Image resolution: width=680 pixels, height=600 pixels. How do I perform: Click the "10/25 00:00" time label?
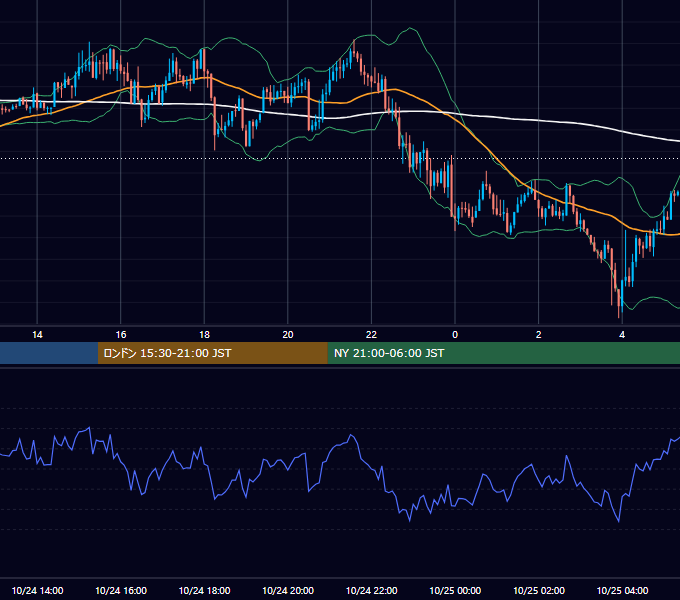coord(455,590)
